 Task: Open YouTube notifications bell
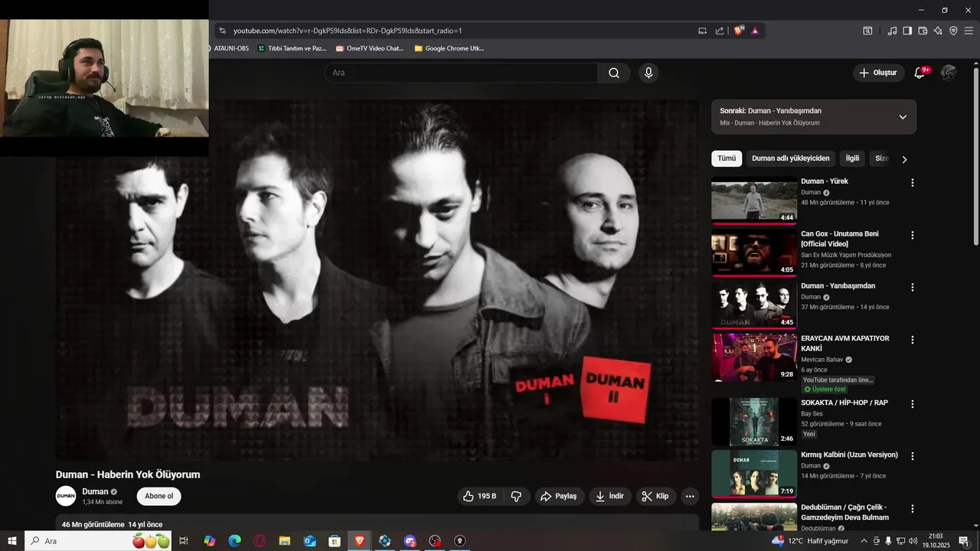click(920, 73)
